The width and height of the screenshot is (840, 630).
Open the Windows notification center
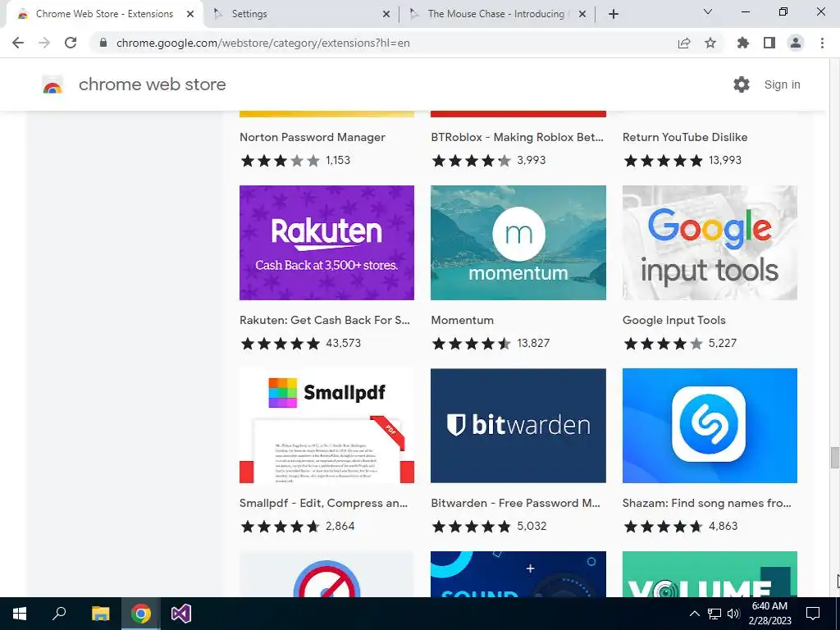(813, 614)
